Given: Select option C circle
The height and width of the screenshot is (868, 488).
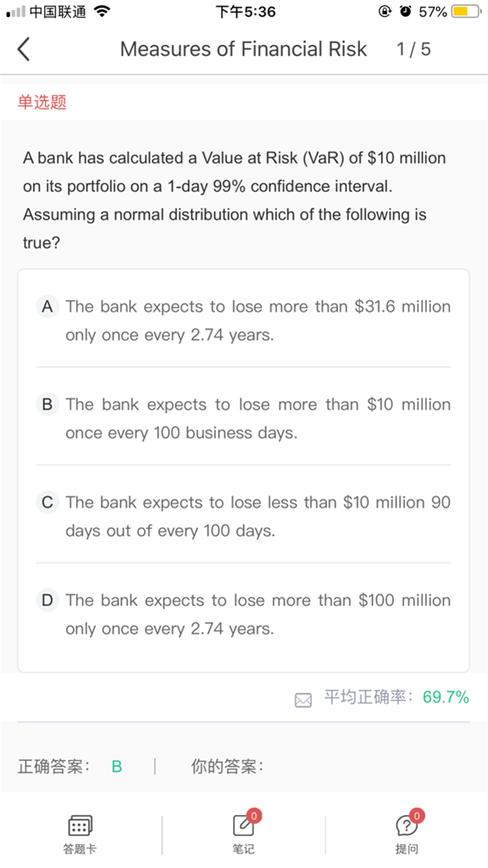Looking at the screenshot, I should click(47, 502).
